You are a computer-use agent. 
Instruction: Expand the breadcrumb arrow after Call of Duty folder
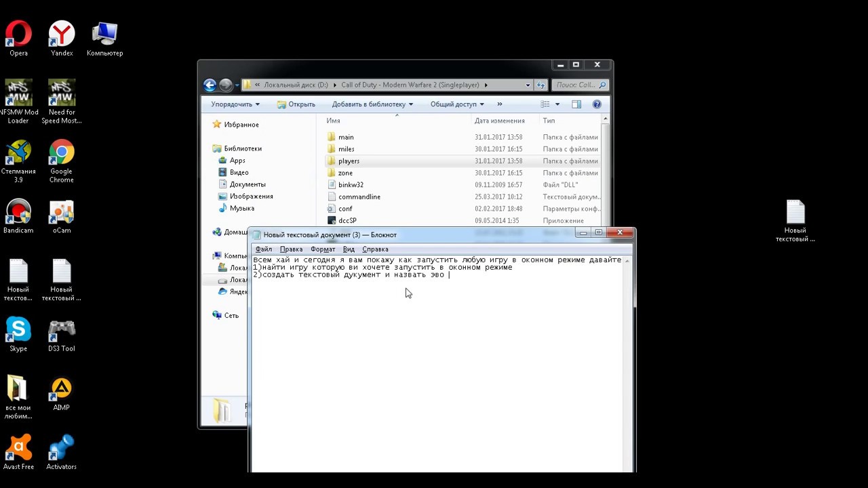click(x=486, y=85)
